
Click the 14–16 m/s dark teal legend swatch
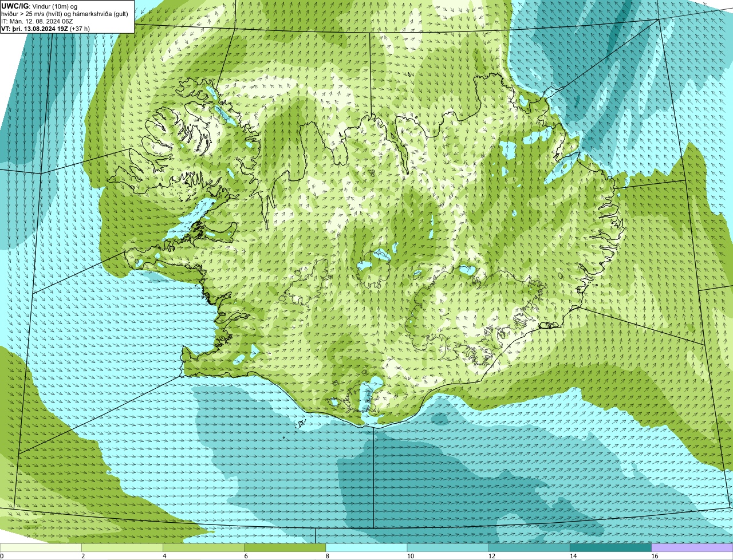[610, 547]
